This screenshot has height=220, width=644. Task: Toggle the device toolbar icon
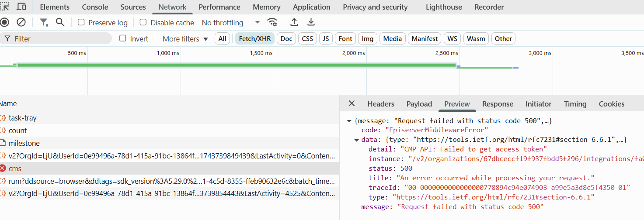click(21, 7)
